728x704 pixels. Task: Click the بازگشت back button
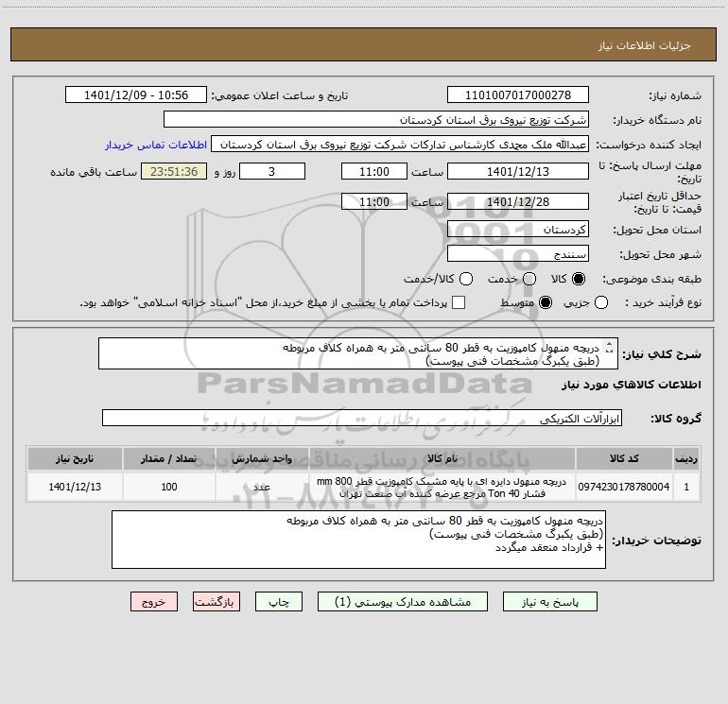217,602
